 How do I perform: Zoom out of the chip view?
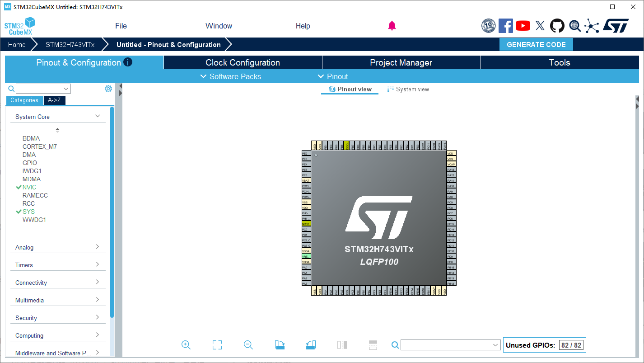click(248, 345)
